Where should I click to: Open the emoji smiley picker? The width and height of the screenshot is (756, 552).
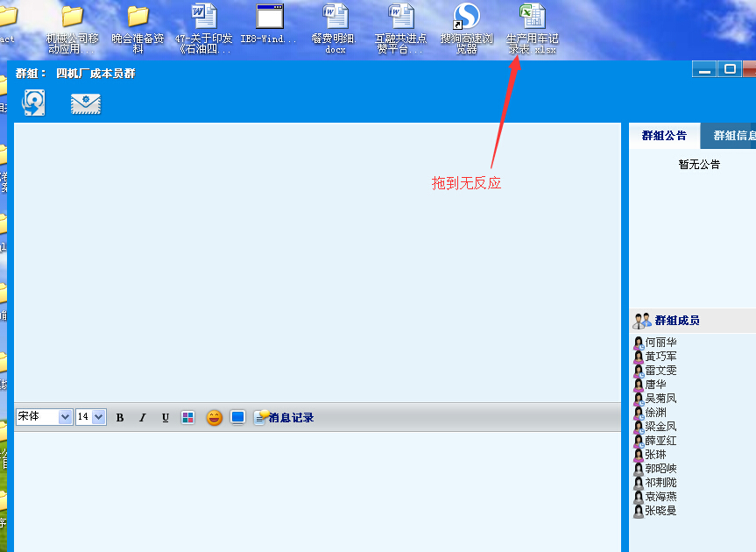click(214, 417)
